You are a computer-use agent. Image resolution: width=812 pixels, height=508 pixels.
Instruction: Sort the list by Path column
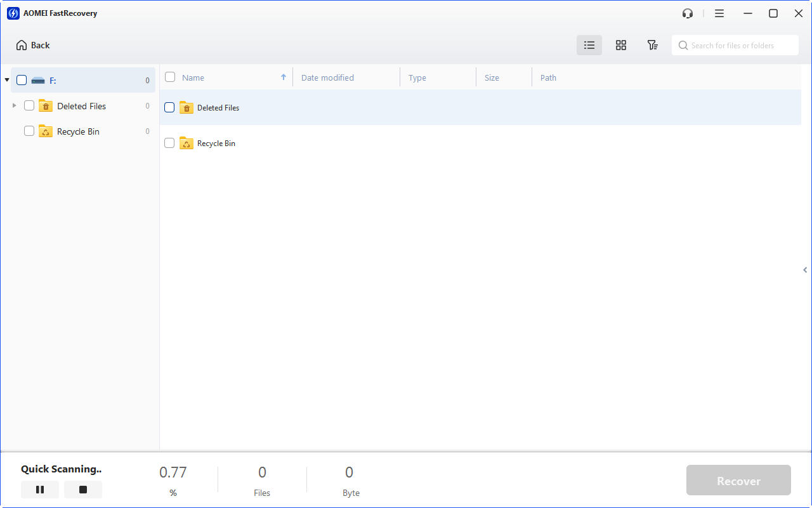click(x=548, y=77)
